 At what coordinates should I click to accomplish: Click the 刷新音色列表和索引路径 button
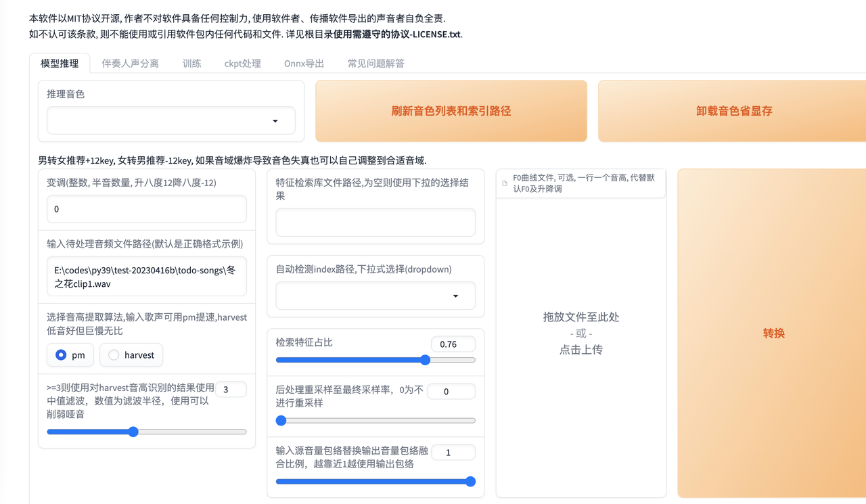(451, 110)
